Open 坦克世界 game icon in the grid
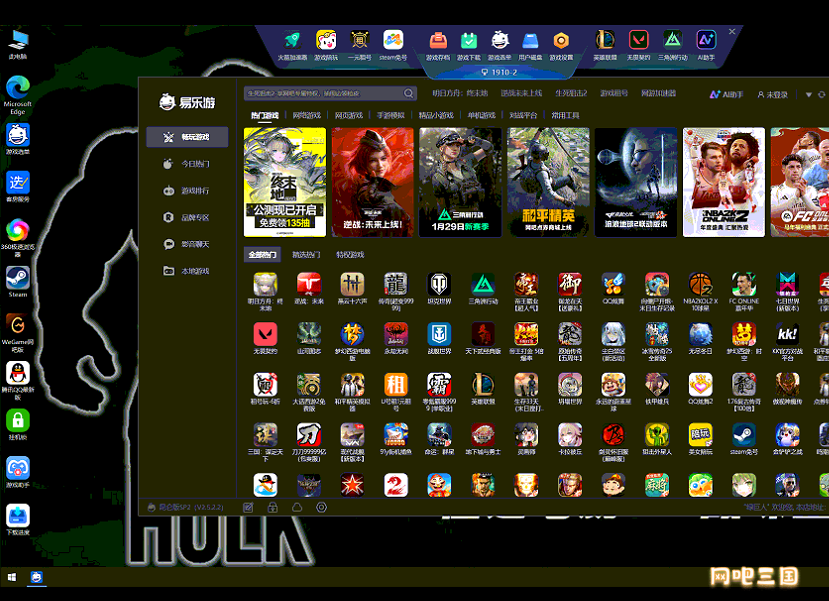 (439, 284)
